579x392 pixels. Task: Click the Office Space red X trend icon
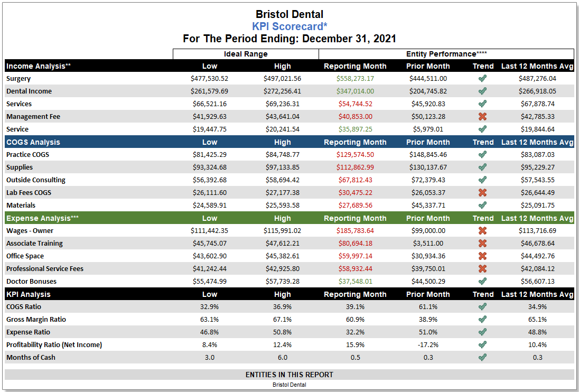click(x=482, y=256)
